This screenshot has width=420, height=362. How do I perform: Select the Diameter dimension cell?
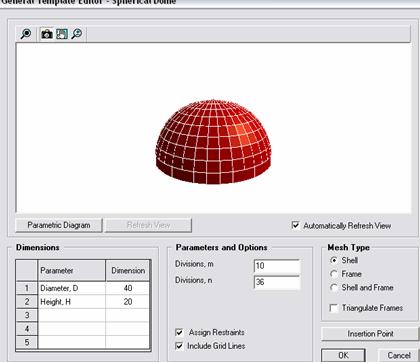[x=128, y=288]
